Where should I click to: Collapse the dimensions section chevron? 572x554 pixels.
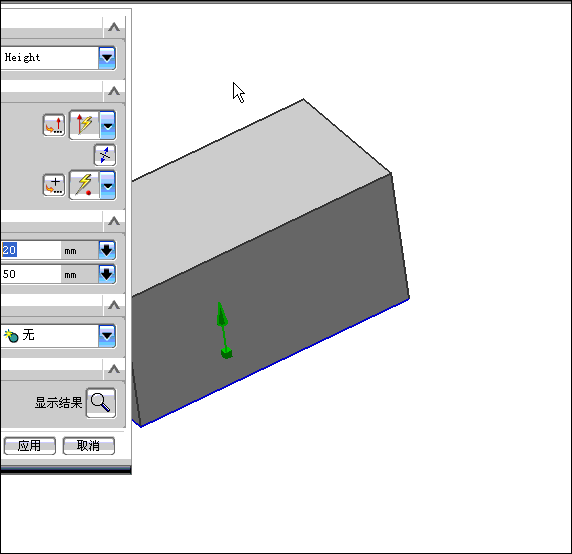[x=114, y=221]
